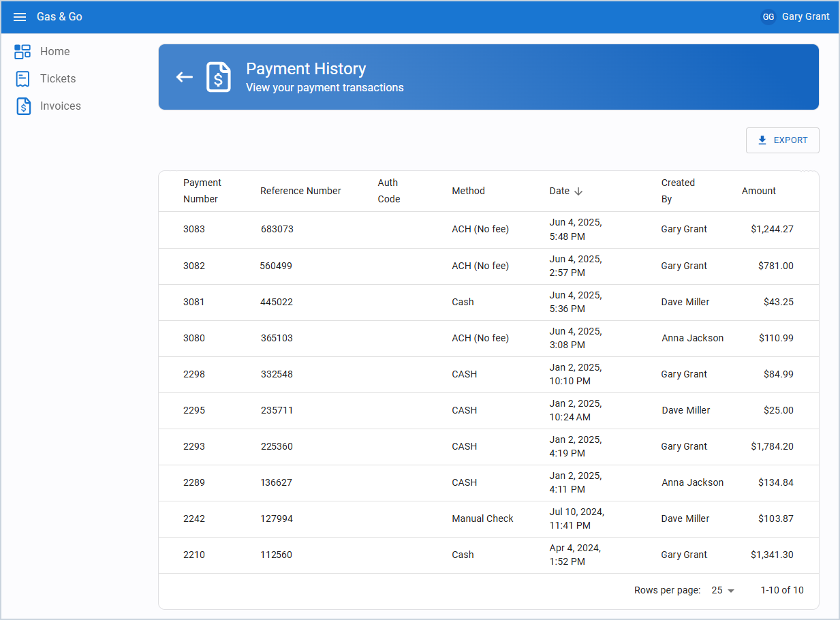Click the download icon inside the EXPORT button
Image resolution: width=840 pixels, height=620 pixels.
[762, 140]
